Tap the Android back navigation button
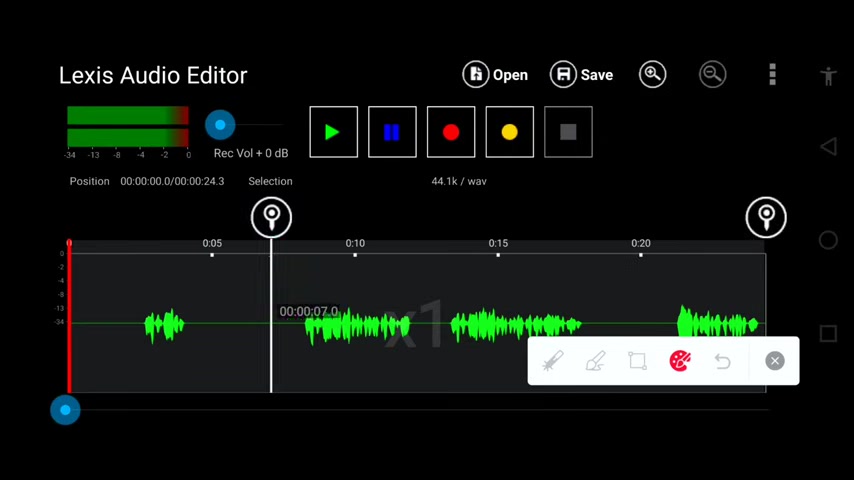Viewport: 854px width, 480px height. pos(828,146)
